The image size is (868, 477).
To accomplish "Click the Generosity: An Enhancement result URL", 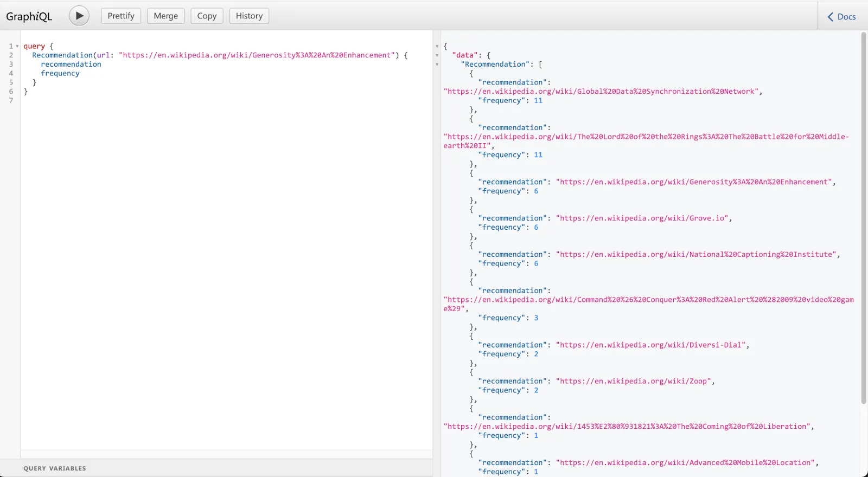I will [x=694, y=182].
